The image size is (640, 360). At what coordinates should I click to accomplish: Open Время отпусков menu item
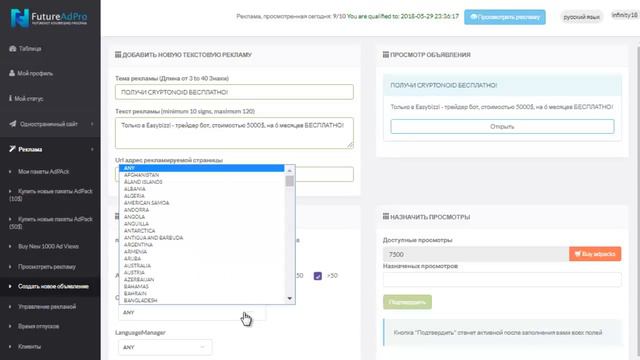[38, 326]
